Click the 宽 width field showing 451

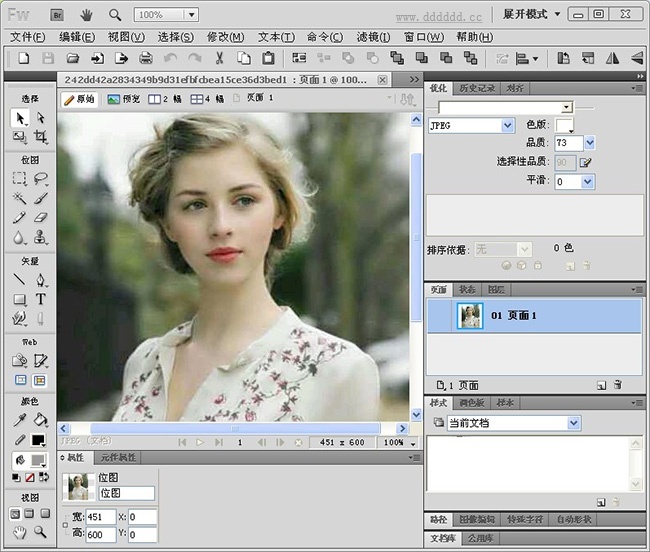pos(101,517)
